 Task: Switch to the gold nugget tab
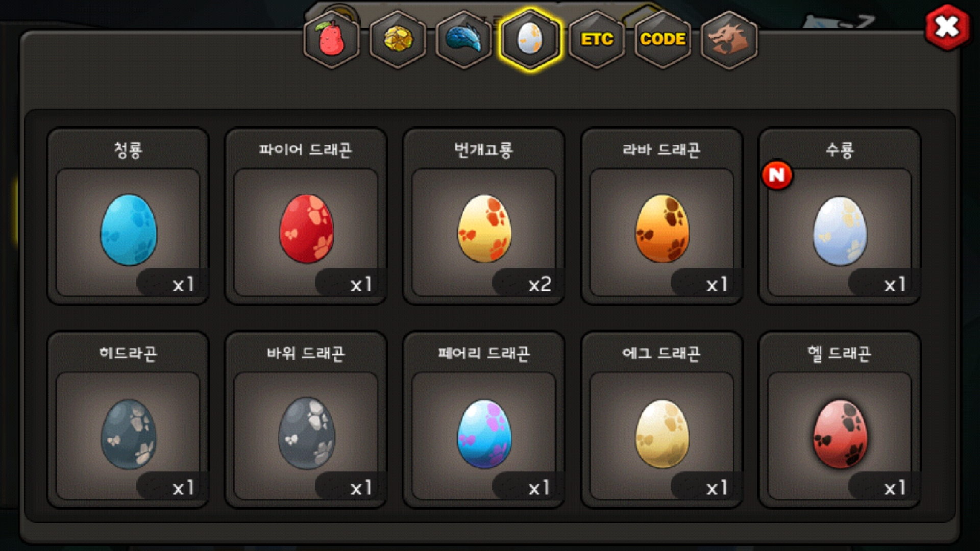tap(398, 39)
